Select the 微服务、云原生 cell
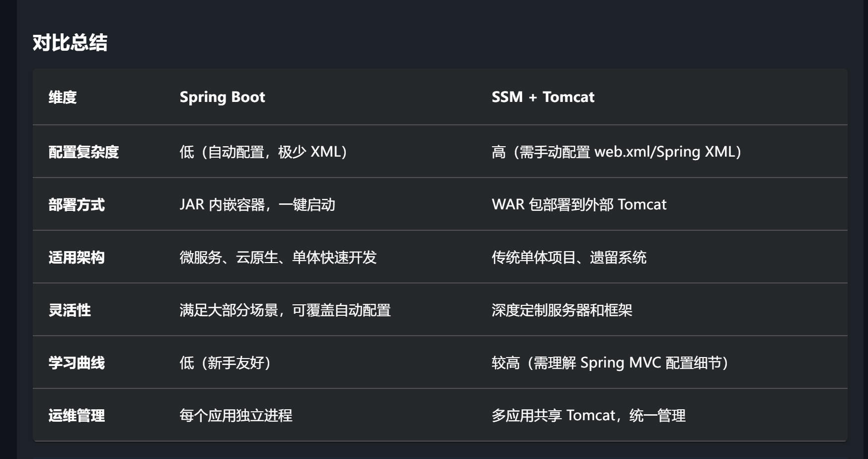Screen dimensions: 868x459 click(278, 257)
